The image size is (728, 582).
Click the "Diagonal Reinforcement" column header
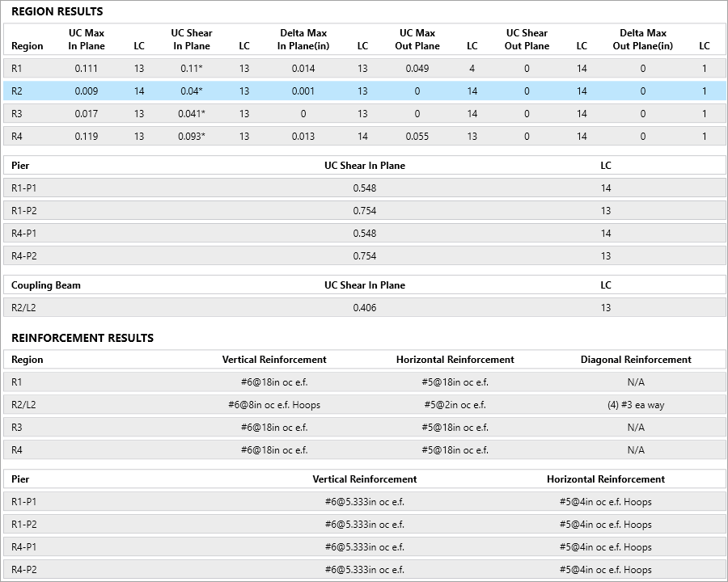click(x=636, y=360)
